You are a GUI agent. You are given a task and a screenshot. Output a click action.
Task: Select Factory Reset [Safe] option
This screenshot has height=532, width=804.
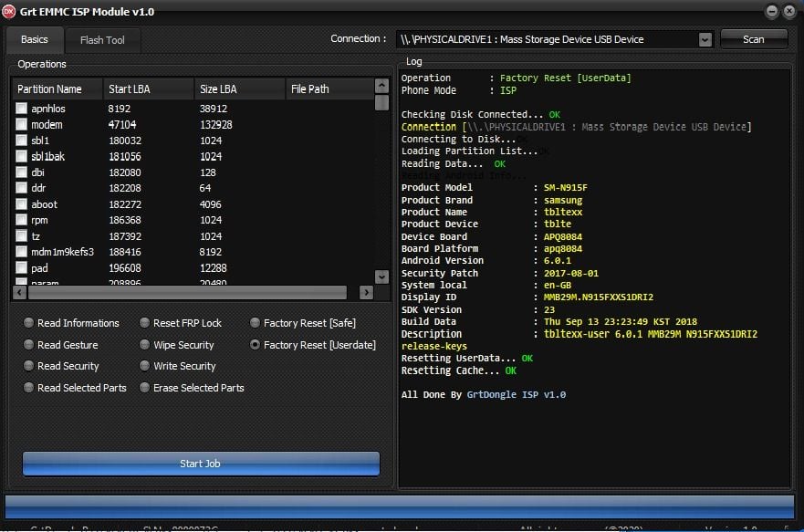point(302,323)
